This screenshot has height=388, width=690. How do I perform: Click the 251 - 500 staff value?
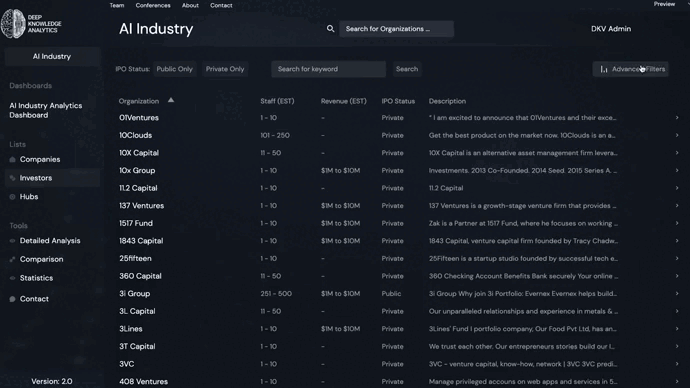276,293
